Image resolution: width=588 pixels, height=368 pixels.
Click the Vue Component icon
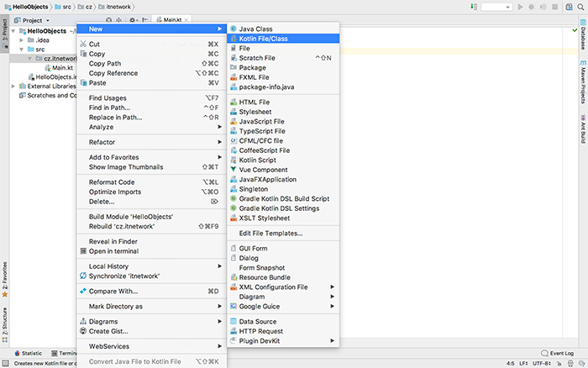[x=233, y=170]
